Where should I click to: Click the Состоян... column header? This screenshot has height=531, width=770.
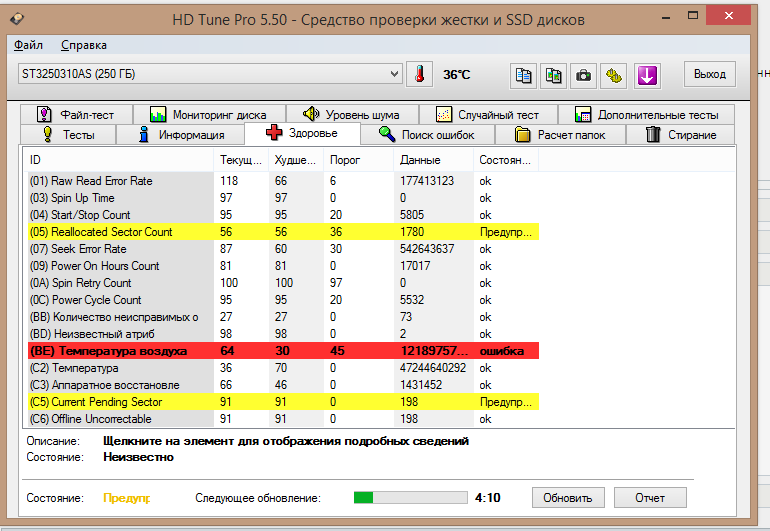pos(506,160)
